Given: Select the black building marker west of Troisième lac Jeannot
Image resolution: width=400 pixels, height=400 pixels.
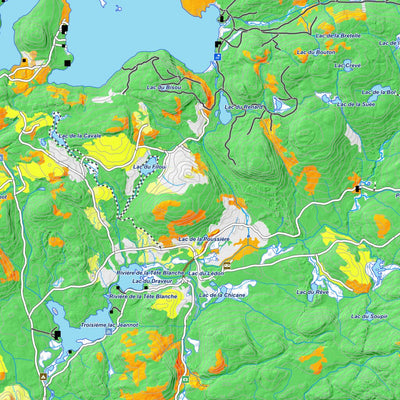Looking at the screenshot, I should tap(57, 334).
